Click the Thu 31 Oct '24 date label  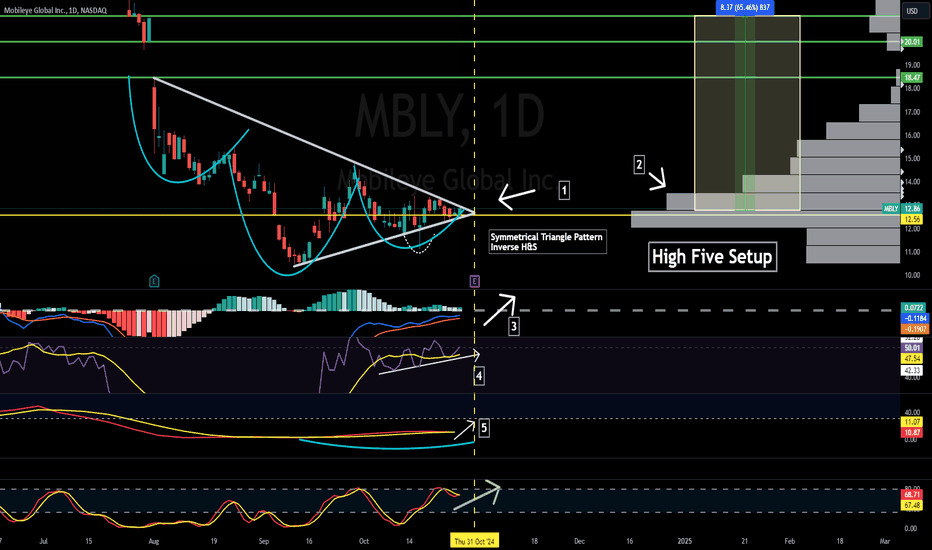coord(474,541)
